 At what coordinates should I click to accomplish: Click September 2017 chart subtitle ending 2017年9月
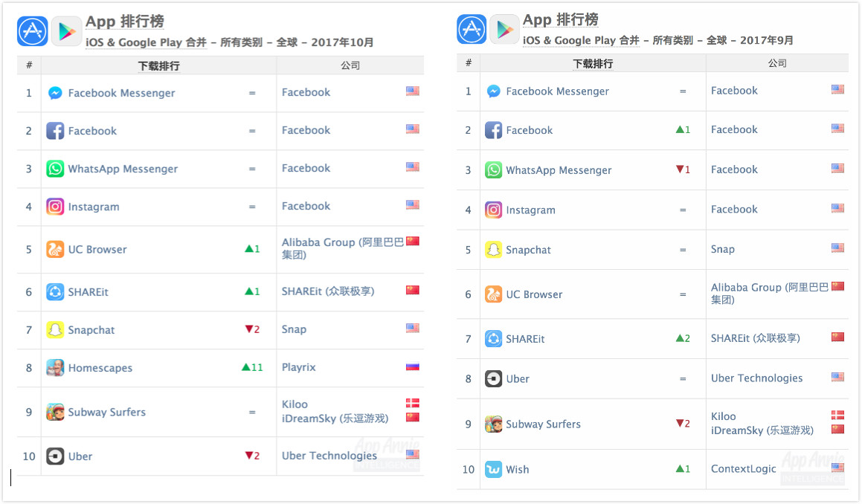pyautogui.click(x=658, y=40)
